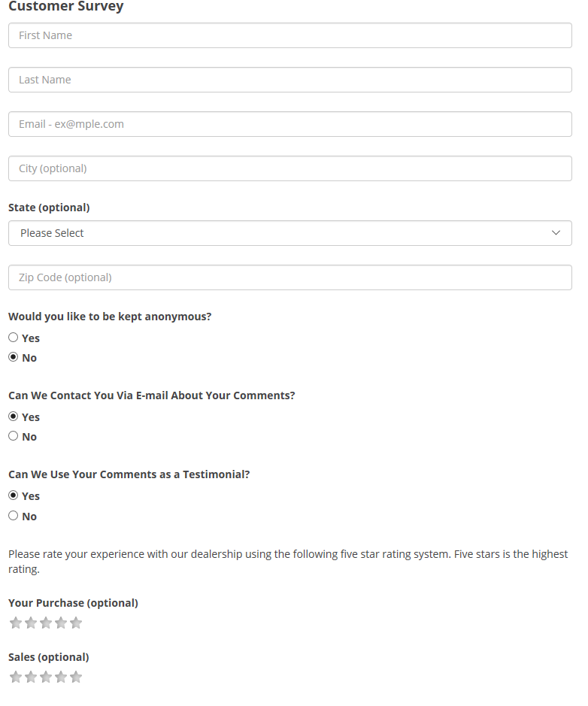
Task: Choose No for anonymous question
Action: pos(14,357)
